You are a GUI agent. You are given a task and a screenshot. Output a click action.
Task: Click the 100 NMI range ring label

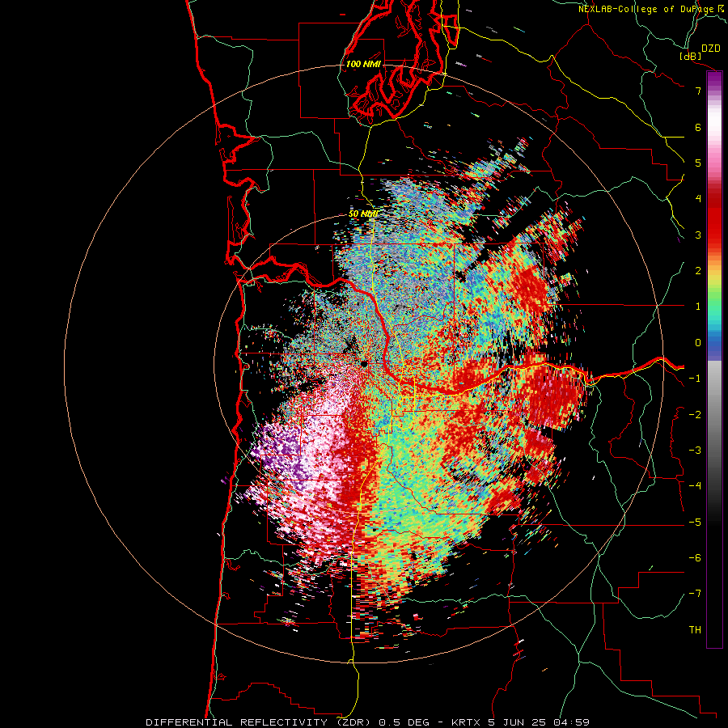pyautogui.click(x=363, y=64)
